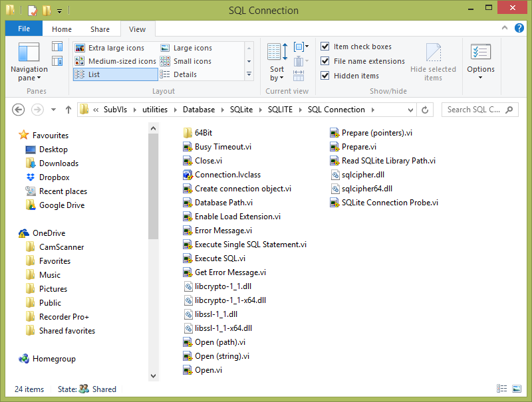This screenshot has height=402, width=532.
Task: Expand the Layout gallery more arrow
Action: tap(249, 74)
